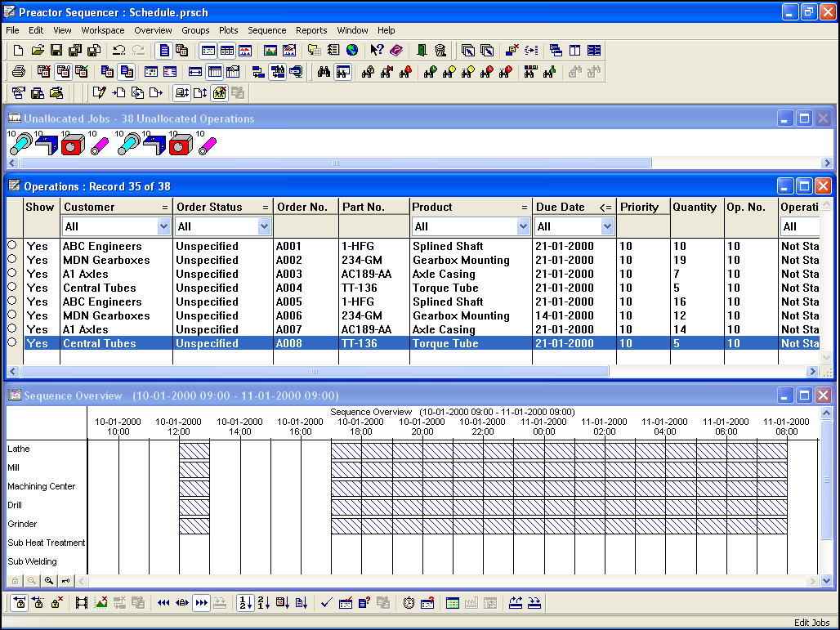
Task: Click the pencil edit icon in the third toolbar
Action: coord(99,93)
